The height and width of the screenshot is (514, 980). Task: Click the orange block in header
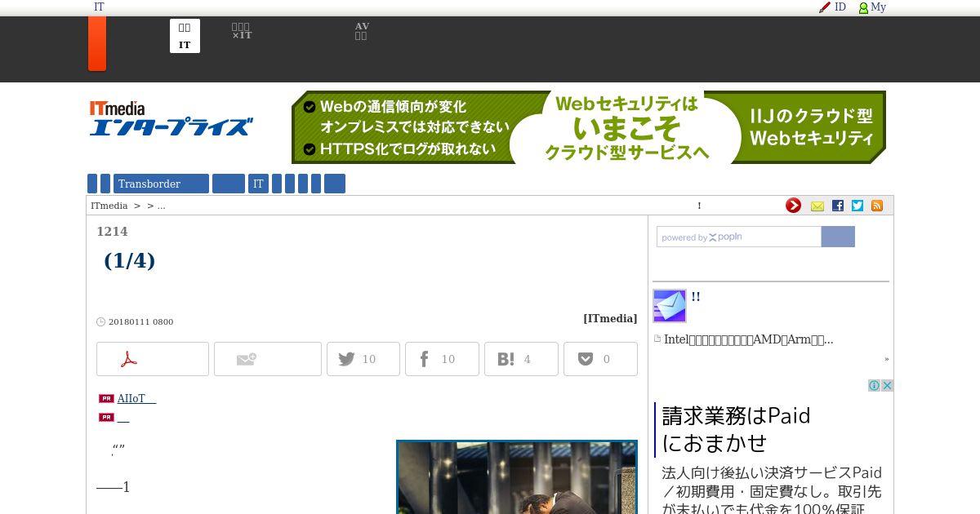click(x=97, y=44)
